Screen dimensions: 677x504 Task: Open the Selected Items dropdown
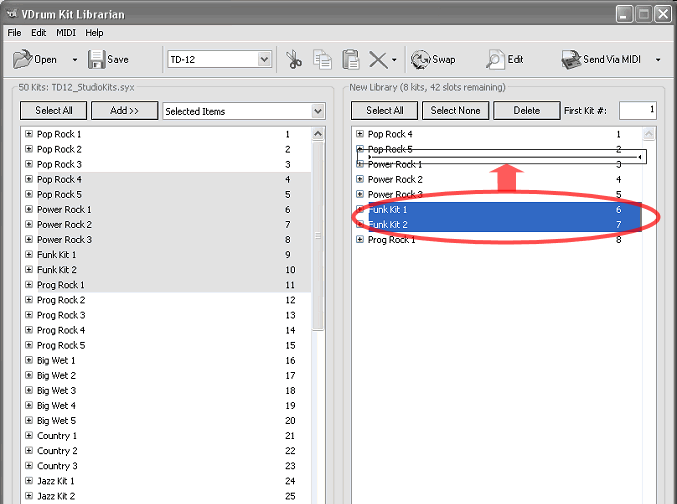tap(317, 111)
